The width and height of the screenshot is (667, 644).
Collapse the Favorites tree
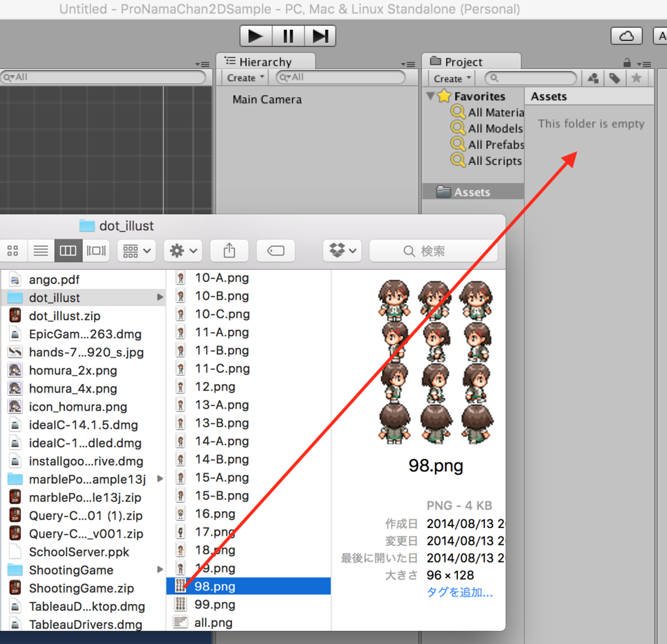(x=431, y=96)
